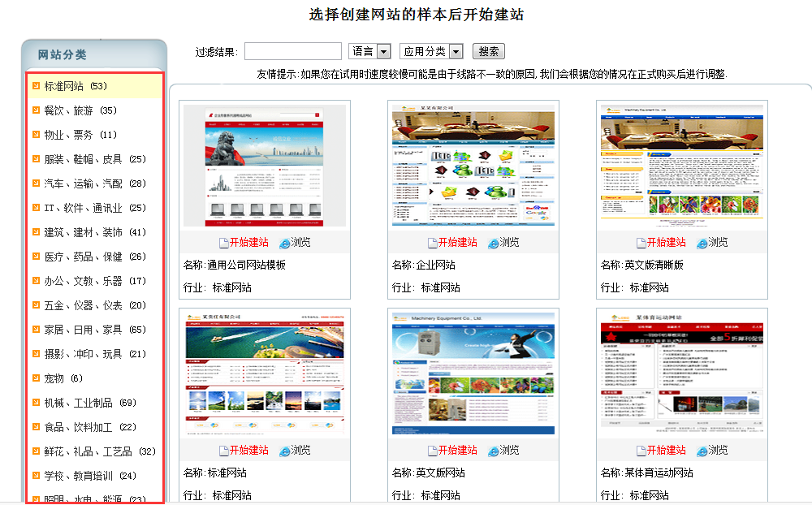Click 开始建站 link under 企业网站
The width and height of the screenshot is (812, 505).
[457, 243]
